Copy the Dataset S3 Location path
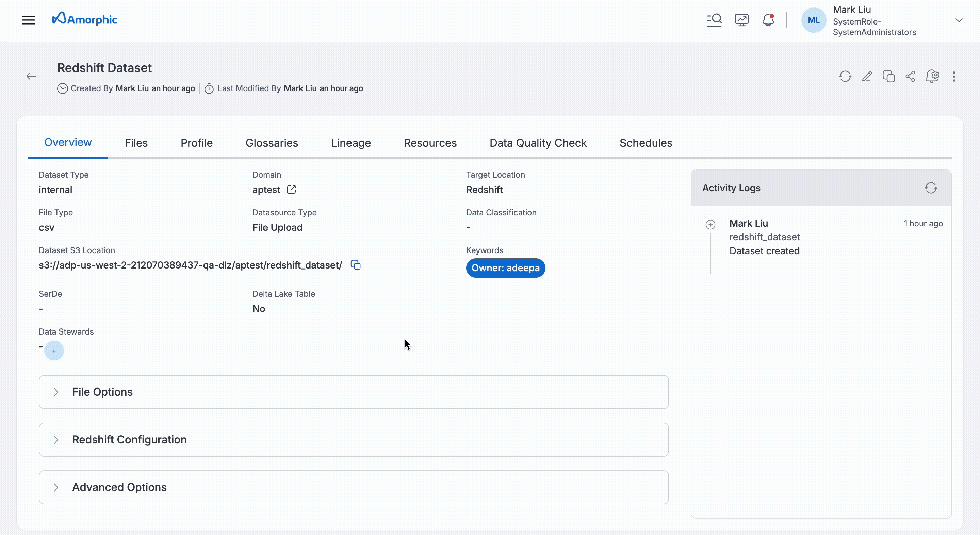Viewport: 980px width, 535px height. tap(355, 265)
